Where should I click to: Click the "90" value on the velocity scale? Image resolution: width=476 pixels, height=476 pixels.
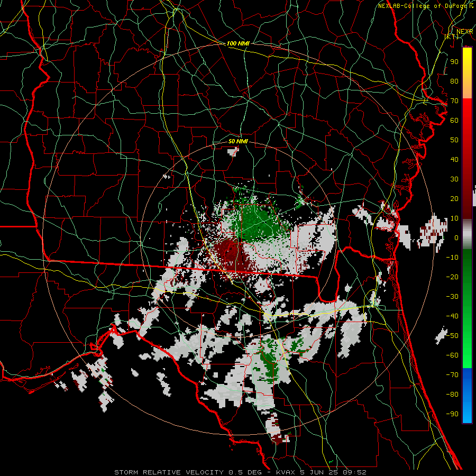coord(454,62)
